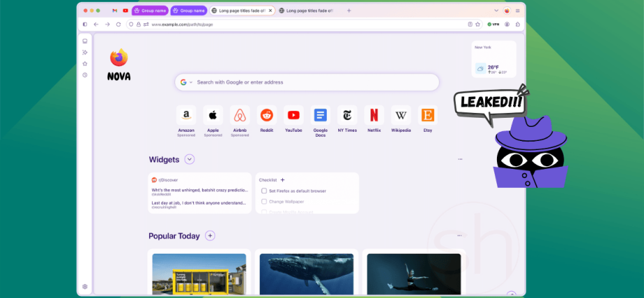Click the plus beside Popular Today
Image resolution: width=644 pixels, height=298 pixels.
tap(210, 236)
